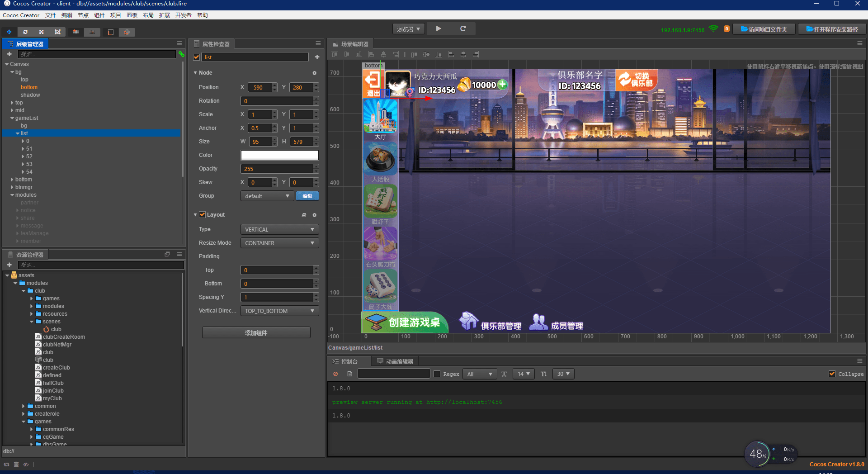
Task: Click the console filter text field
Action: (393, 374)
